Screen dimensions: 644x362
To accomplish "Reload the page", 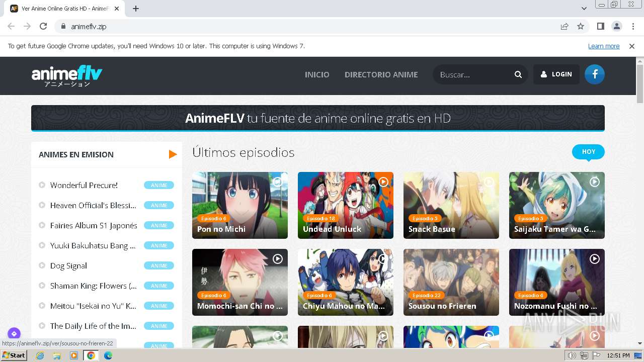I will (43, 26).
